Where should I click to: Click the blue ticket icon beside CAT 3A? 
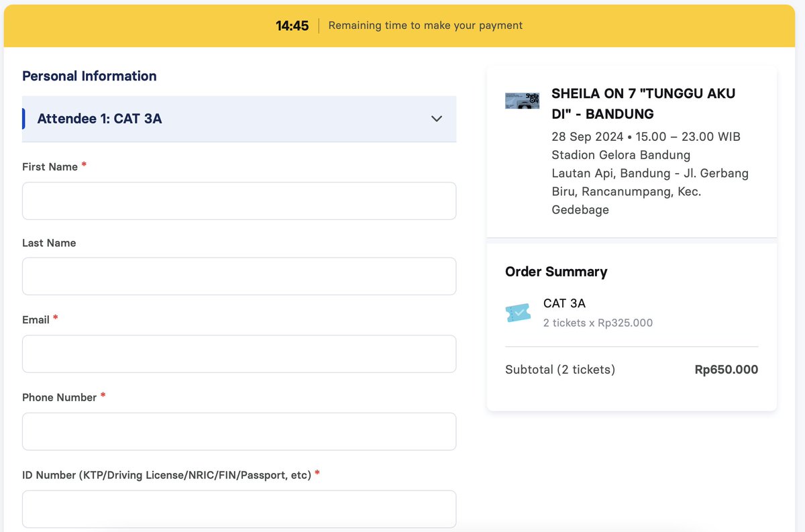click(x=518, y=313)
